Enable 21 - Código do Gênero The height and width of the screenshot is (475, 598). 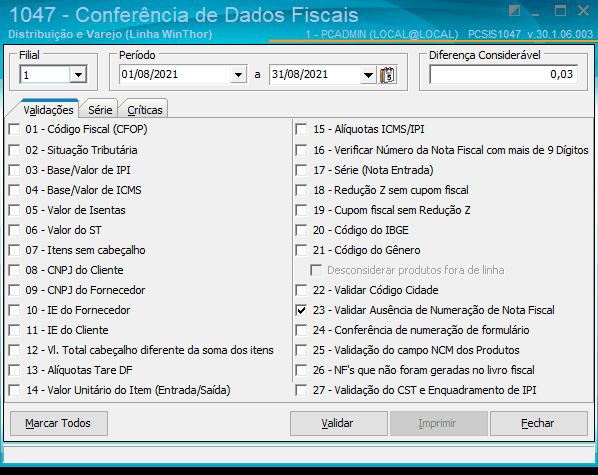point(301,250)
